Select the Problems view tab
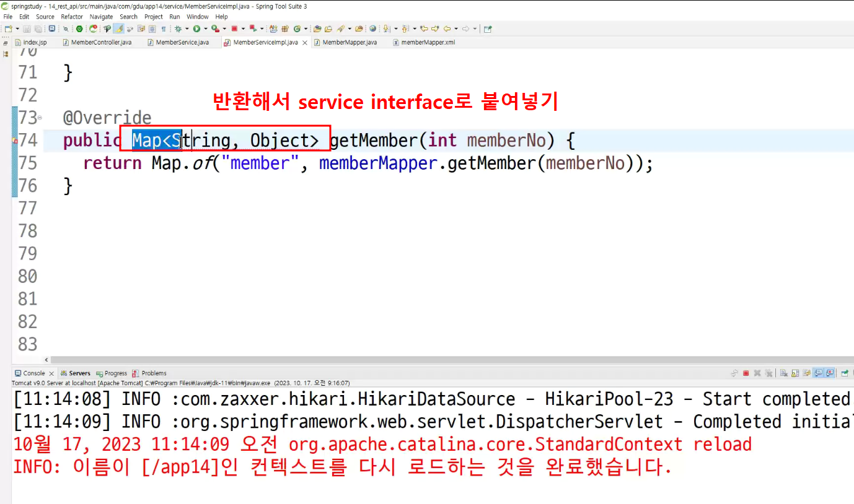This screenshot has height=504, width=854. [x=150, y=373]
